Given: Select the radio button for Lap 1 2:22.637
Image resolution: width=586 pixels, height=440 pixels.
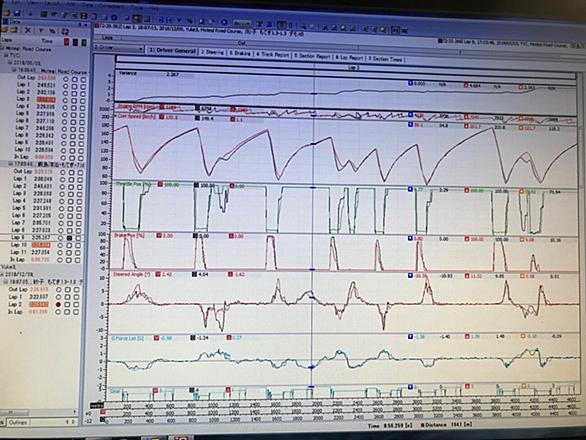Looking at the screenshot, I should pos(58,297).
